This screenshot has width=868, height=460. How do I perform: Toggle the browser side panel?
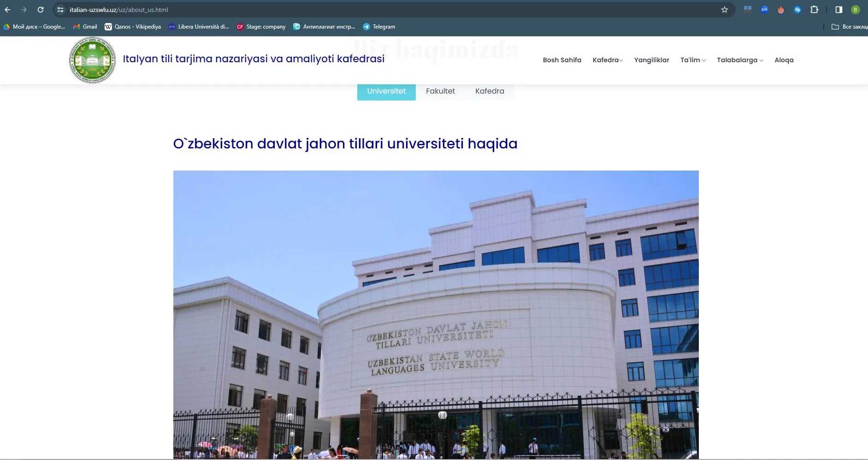tap(838, 10)
